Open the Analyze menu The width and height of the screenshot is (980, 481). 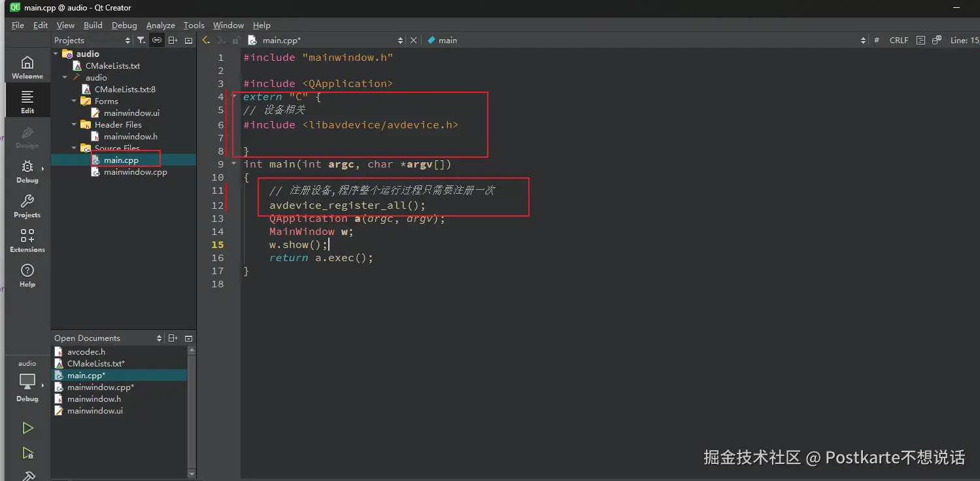click(160, 25)
